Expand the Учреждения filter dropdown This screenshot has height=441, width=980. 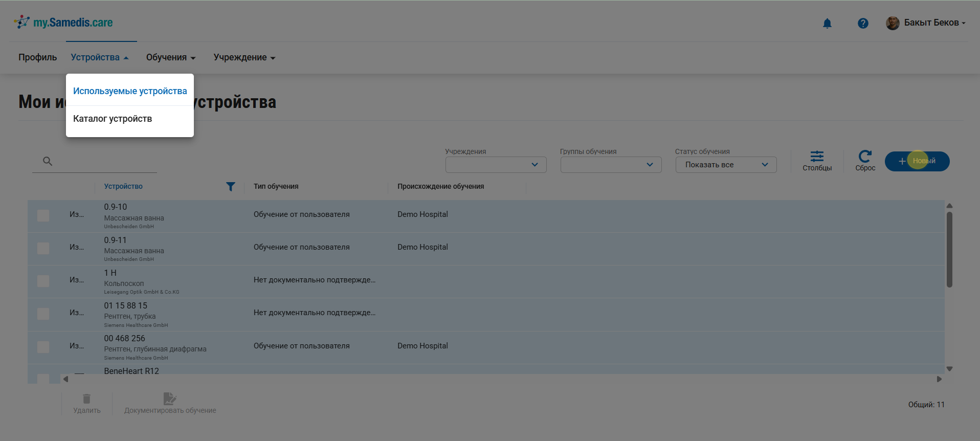496,165
